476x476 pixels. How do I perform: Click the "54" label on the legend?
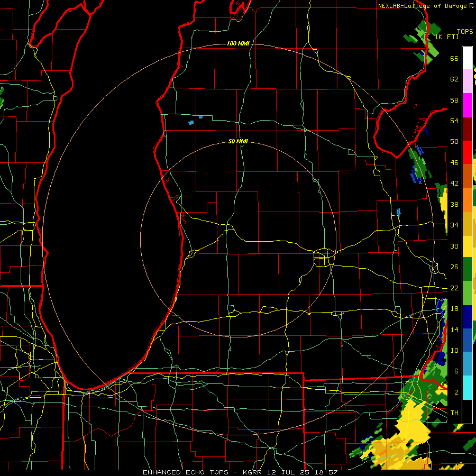point(454,121)
